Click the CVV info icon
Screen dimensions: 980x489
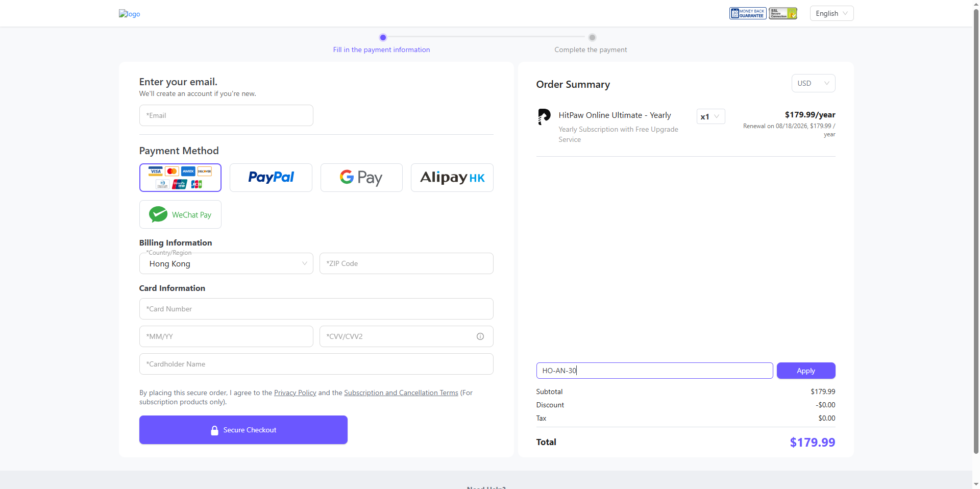coord(480,336)
